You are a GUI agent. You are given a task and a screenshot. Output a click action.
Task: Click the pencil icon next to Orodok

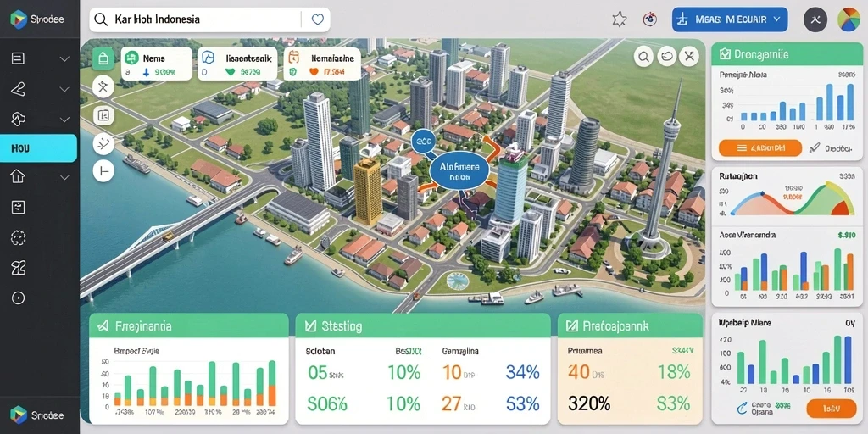(815, 147)
